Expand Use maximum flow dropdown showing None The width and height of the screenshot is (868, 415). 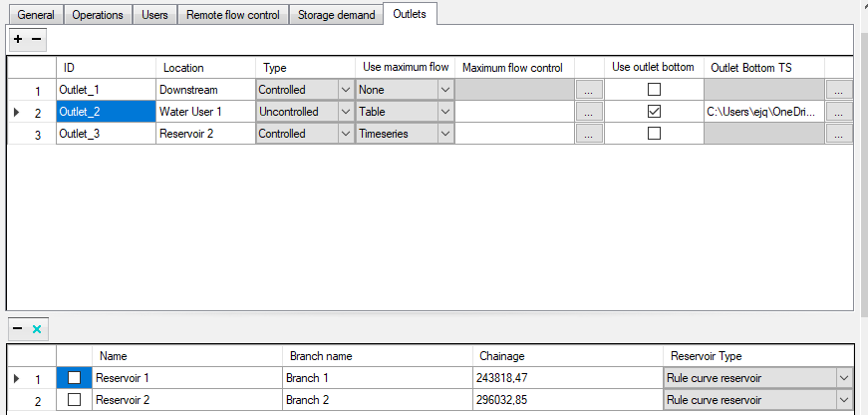tap(445, 90)
